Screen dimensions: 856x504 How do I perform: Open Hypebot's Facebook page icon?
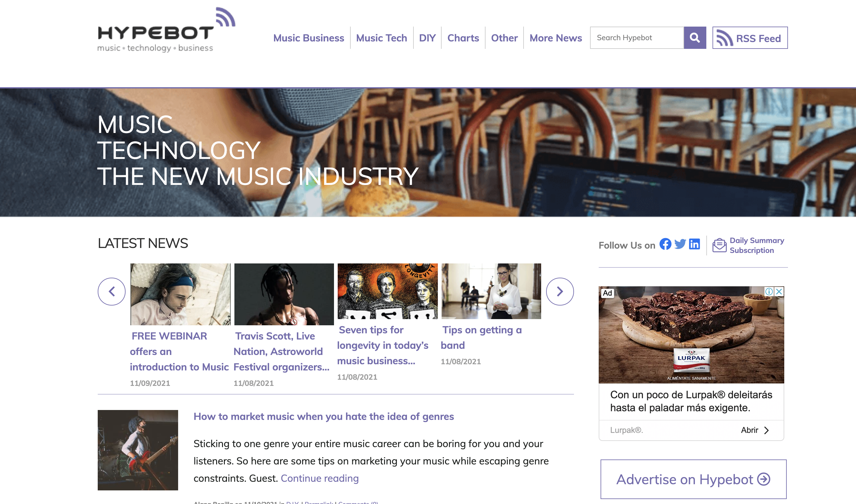pyautogui.click(x=666, y=244)
